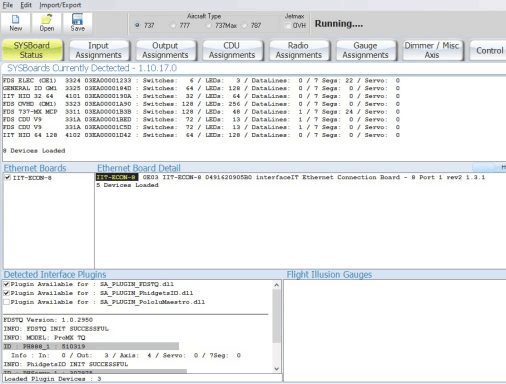The height and width of the screenshot is (384, 506).
Task: Select the IIT HIO 32 64 board row
Action: (201, 96)
